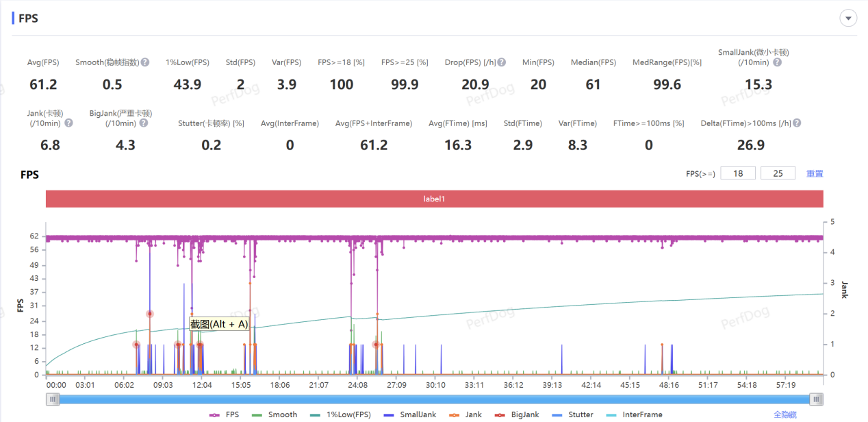Toggle Stutter series in legend
Image resolution: width=868 pixels, height=422 pixels.
tap(573, 414)
